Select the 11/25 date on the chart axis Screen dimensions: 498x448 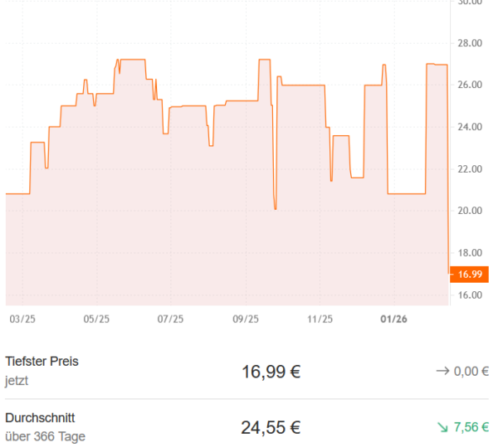(x=320, y=319)
